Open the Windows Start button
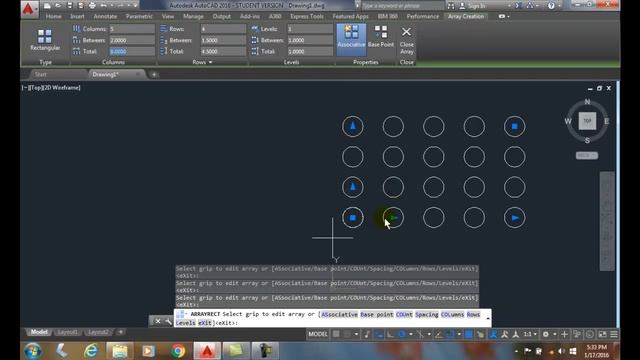The height and width of the screenshot is (360, 640). tap(33, 351)
